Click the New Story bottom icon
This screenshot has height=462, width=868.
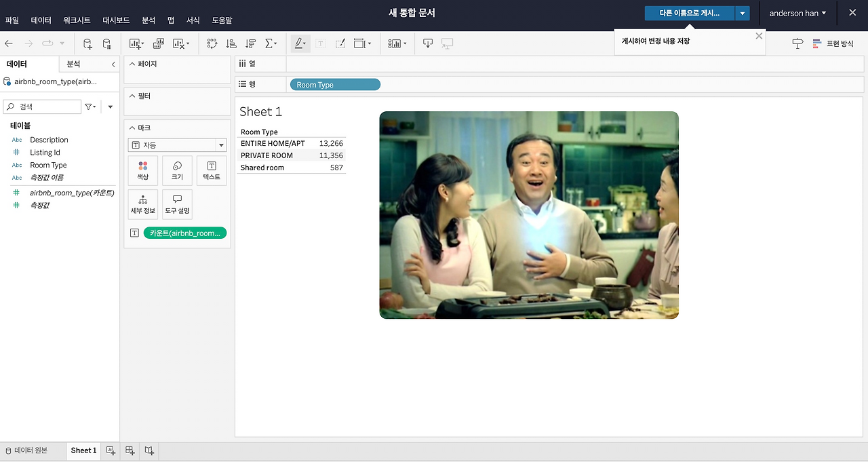pos(149,450)
